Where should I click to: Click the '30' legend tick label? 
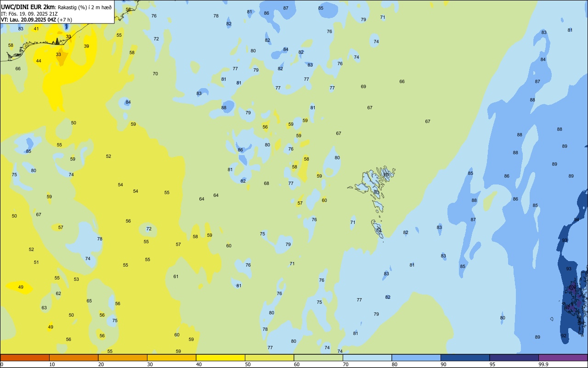click(x=150, y=364)
